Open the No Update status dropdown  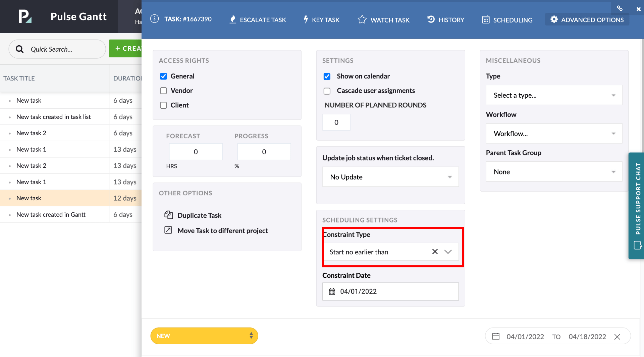tap(390, 177)
